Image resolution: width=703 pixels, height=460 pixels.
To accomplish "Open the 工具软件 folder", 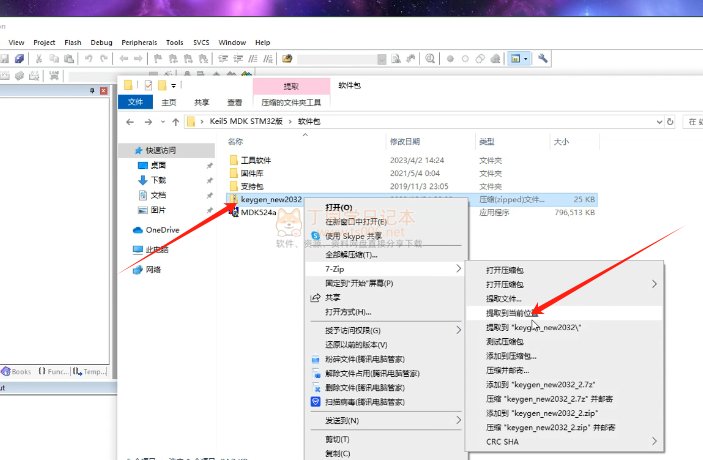I will point(256,160).
